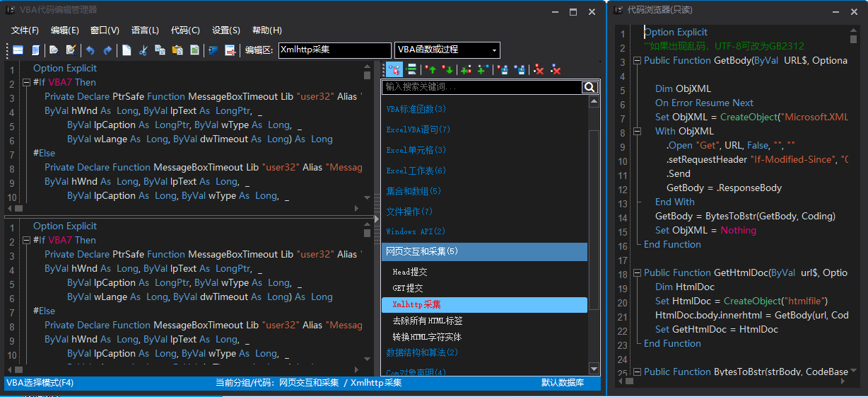Click the new blank document icon
Screen dimensions: 868x397
tap(127, 50)
